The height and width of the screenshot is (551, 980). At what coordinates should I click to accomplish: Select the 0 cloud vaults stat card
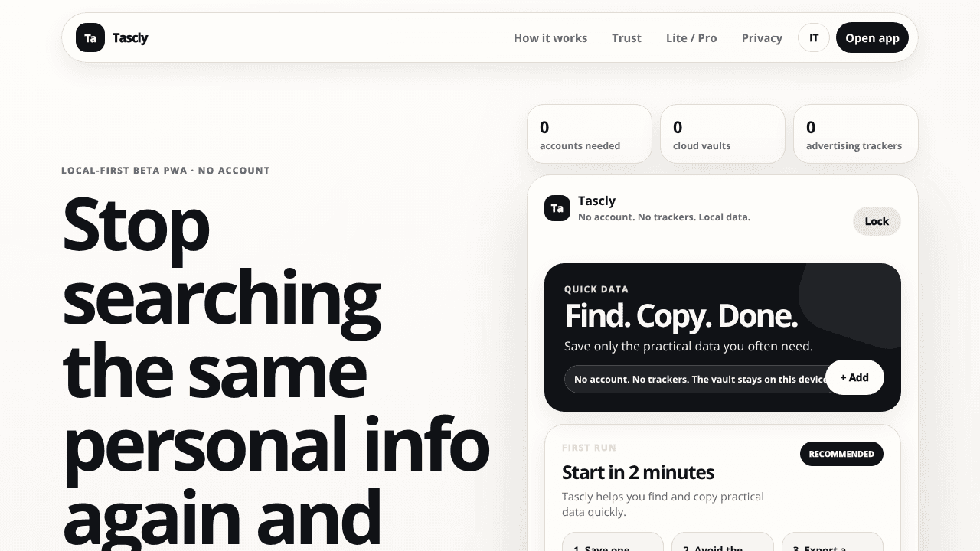pos(723,134)
